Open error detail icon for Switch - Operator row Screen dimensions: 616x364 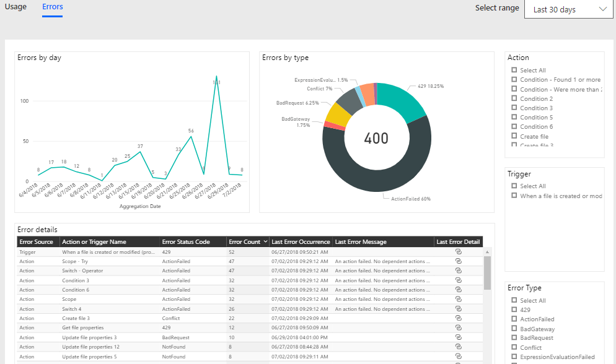458,271
